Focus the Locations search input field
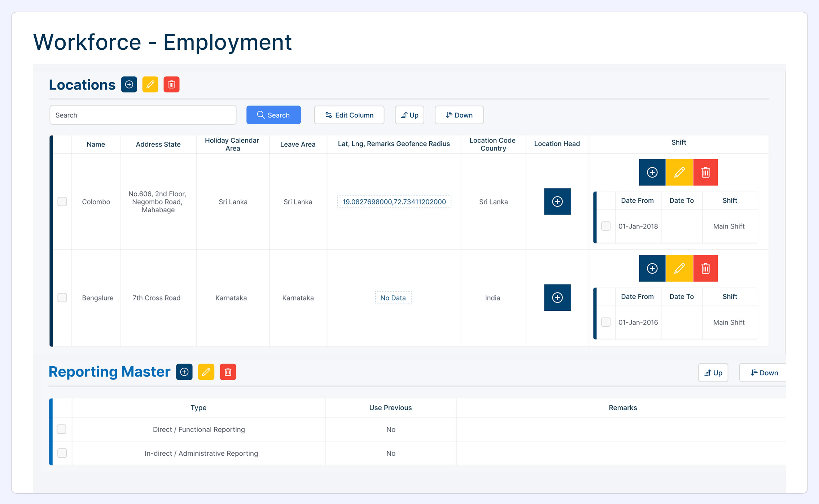The height and width of the screenshot is (504, 819). [x=143, y=115]
